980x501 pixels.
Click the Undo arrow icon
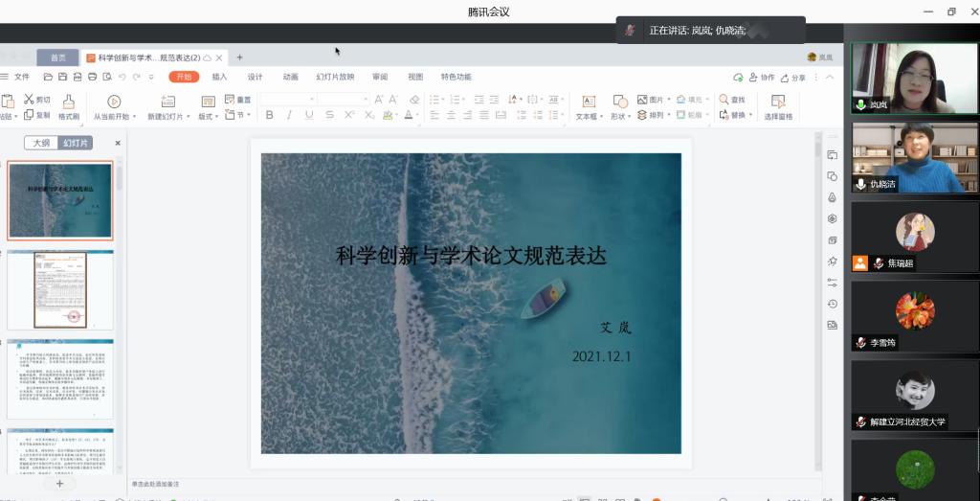tap(122, 77)
